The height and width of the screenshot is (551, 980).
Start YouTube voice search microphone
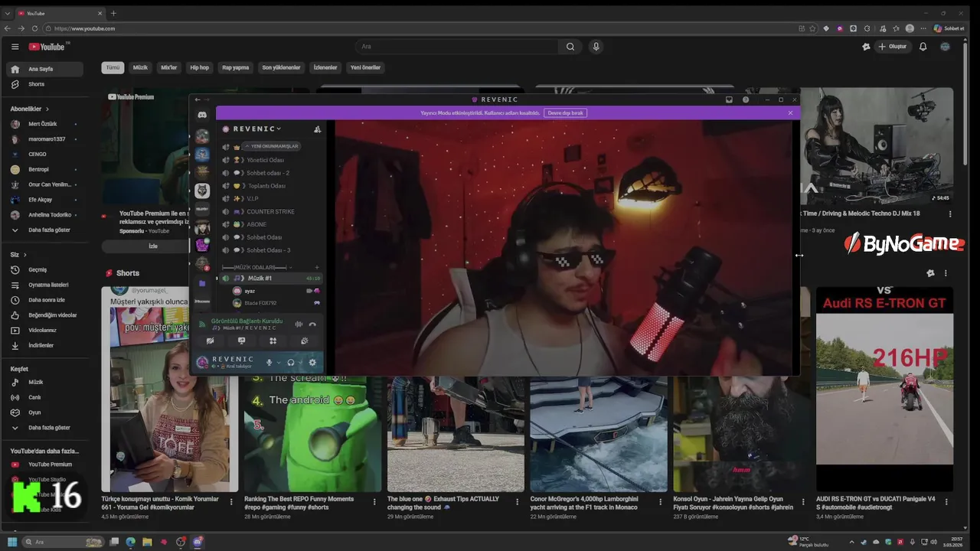coord(596,47)
